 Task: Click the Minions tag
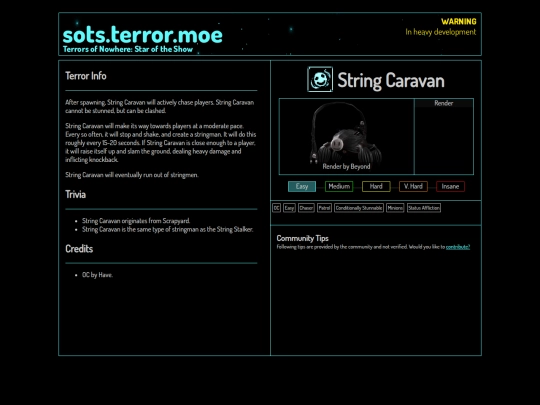[x=395, y=208]
